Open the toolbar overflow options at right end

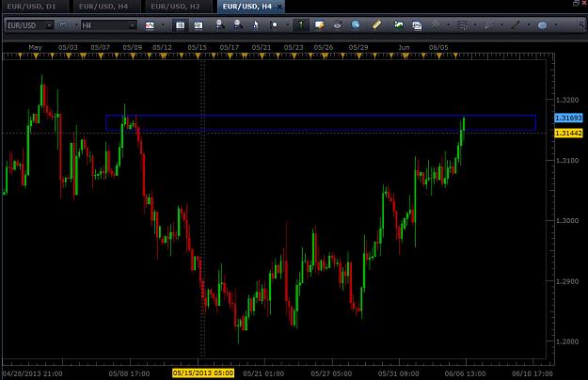(x=580, y=25)
